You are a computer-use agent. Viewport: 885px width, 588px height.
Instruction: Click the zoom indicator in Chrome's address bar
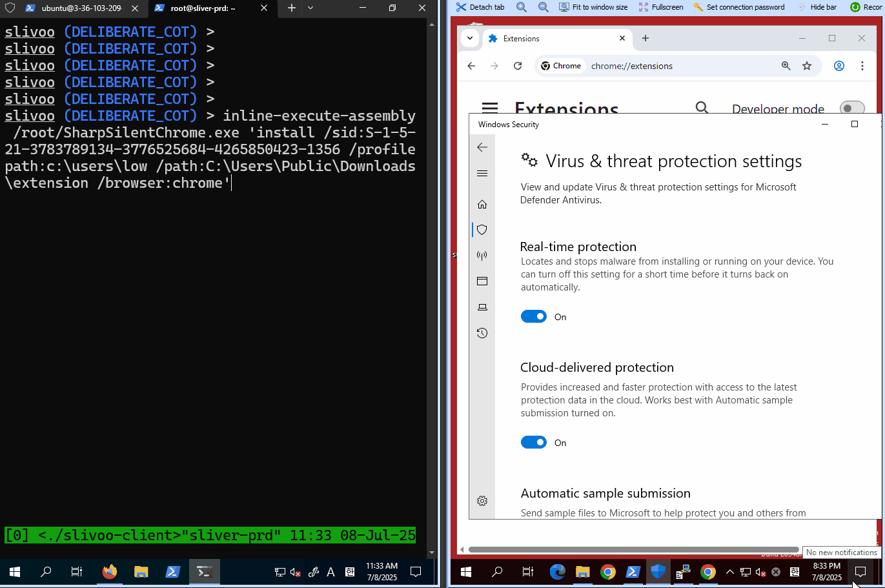tap(786, 66)
